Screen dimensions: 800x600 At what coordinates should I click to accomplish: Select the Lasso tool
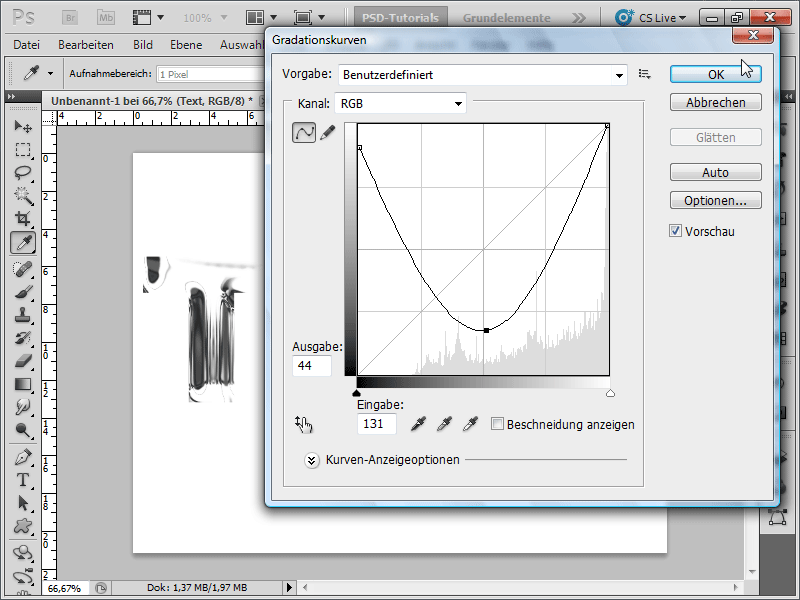pyautogui.click(x=23, y=172)
